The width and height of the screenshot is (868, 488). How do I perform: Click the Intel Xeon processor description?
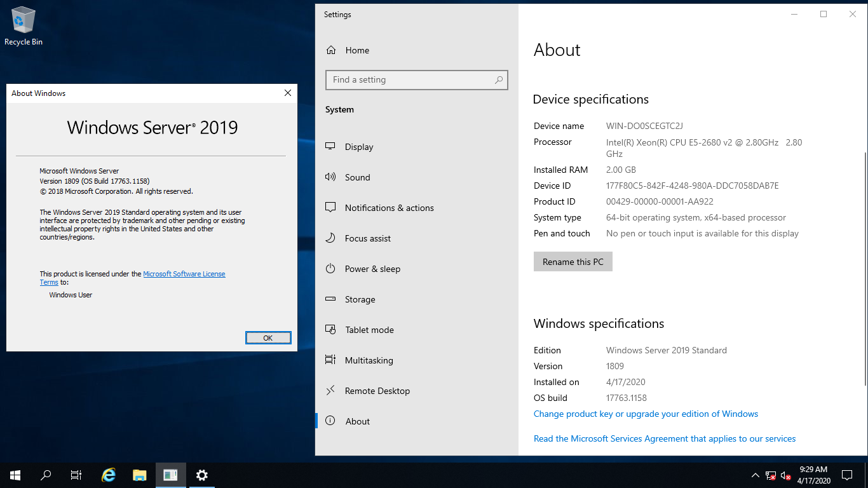click(x=704, y=148)
